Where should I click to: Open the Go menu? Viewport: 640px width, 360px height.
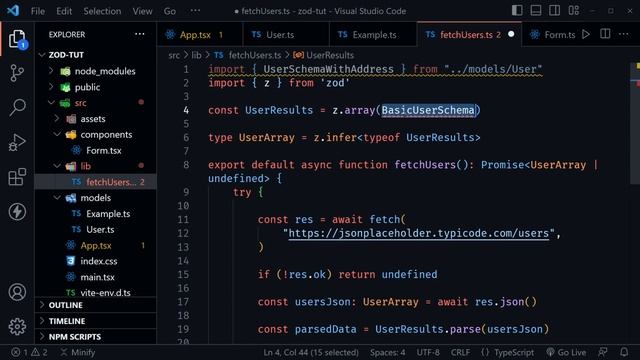tap(170, 11)
